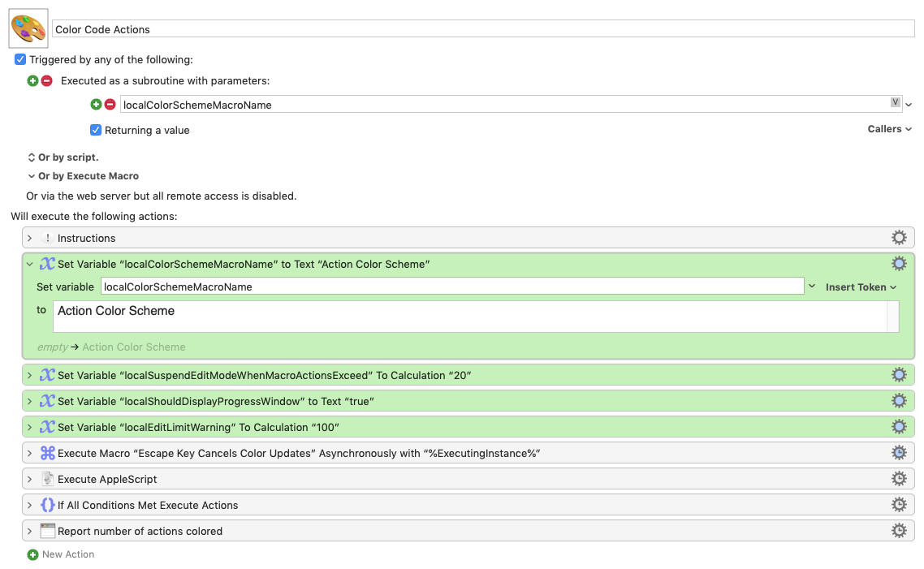Image resolution: width=924 pixels, height=569 pixels.
Task: Open the gear menu for the localShouldDisplayProgressWindow action
Action: (x=899, y=400)
